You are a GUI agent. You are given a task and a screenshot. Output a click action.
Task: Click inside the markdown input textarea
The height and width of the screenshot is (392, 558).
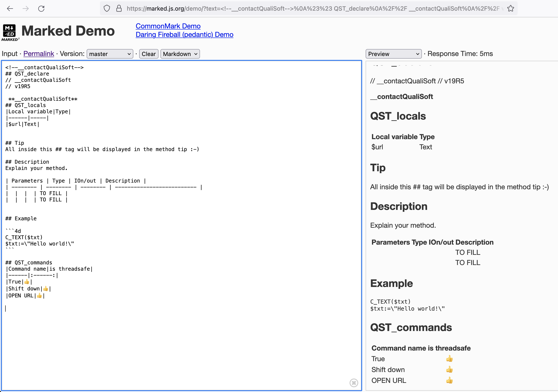coord(181,340)
